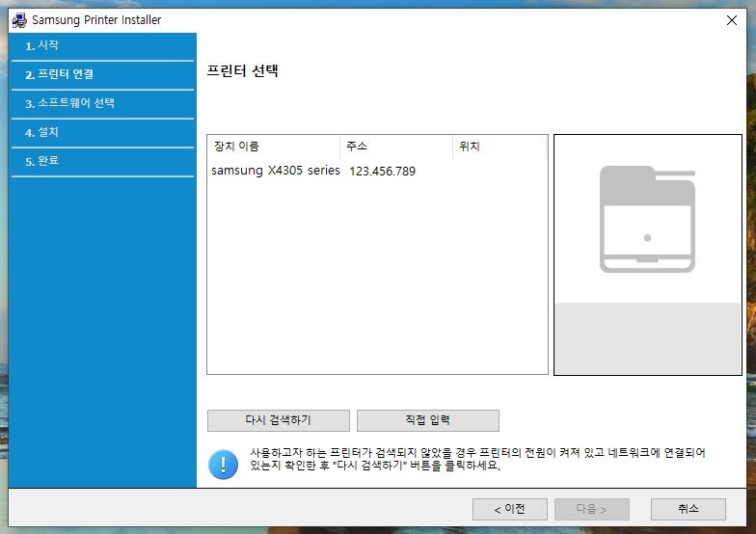Click the help text about 다시 검색하기
Image resolution: width=756 pixels, height=534 pixels.
coord(477,459)
